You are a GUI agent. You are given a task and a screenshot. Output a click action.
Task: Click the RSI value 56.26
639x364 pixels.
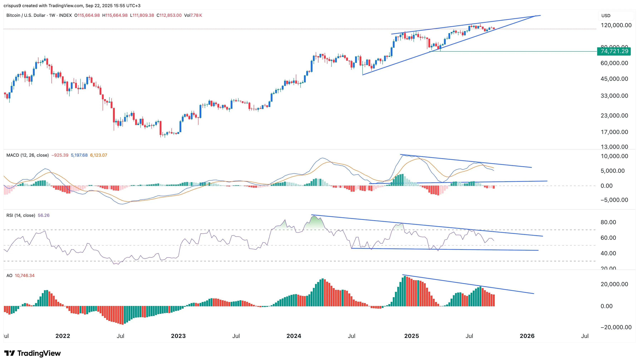click(43, 215)
